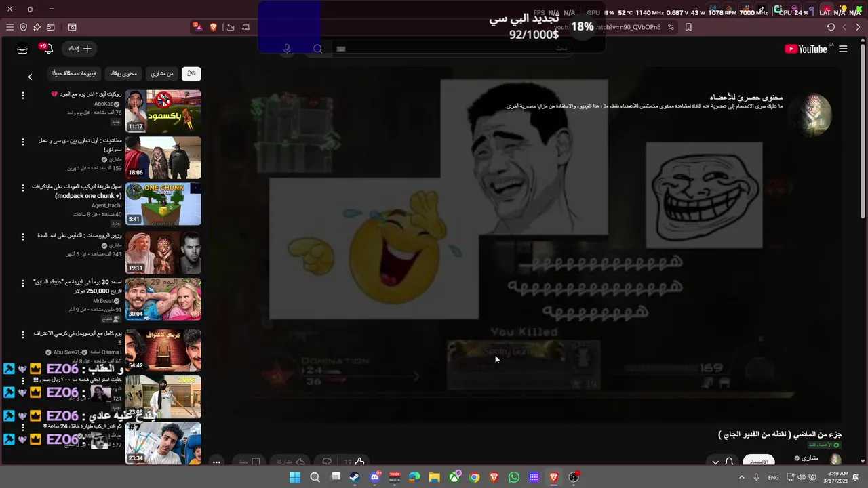Toggle the Brave sidebar panel icon
Image resolution: width=868 pixels, height=488 pixels.
click(x=50, y=27)
